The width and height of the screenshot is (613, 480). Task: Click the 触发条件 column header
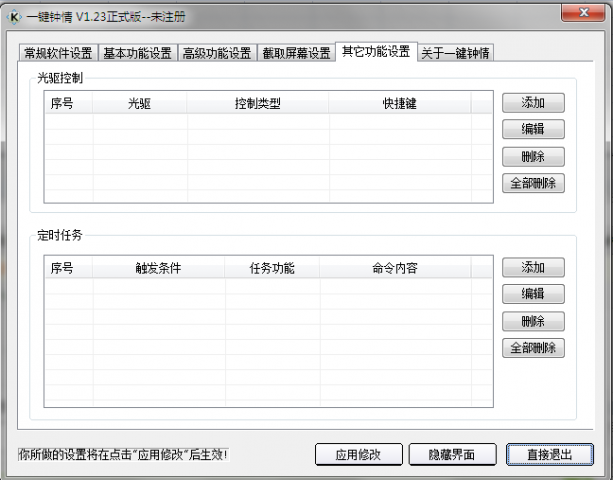[157, 268]
